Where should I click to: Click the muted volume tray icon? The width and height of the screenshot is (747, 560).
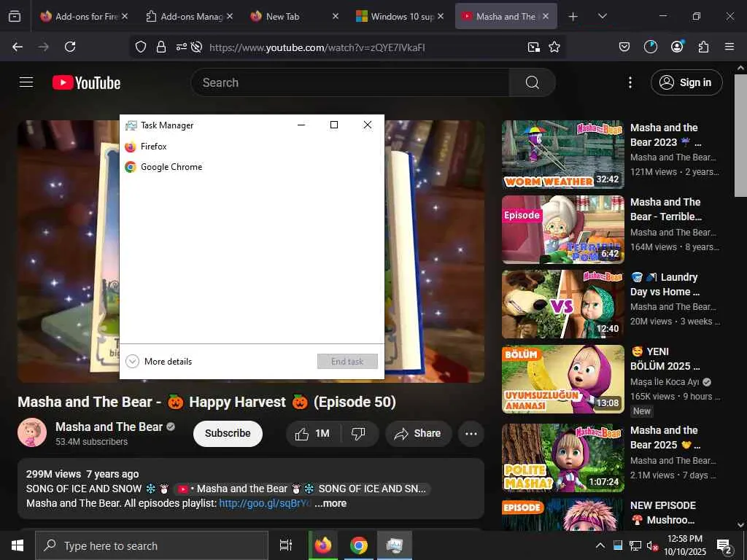click(651, 545)
